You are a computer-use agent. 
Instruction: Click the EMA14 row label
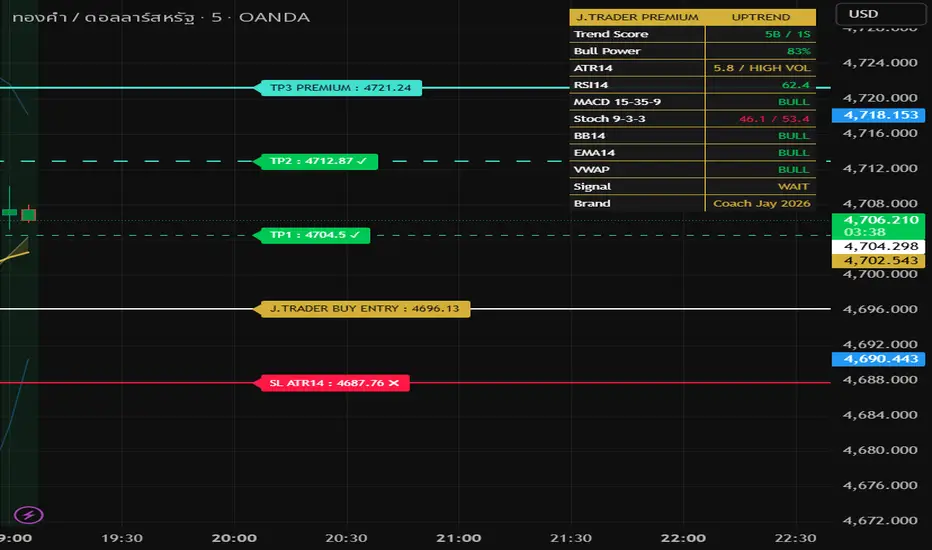click(x=594, y=153)
